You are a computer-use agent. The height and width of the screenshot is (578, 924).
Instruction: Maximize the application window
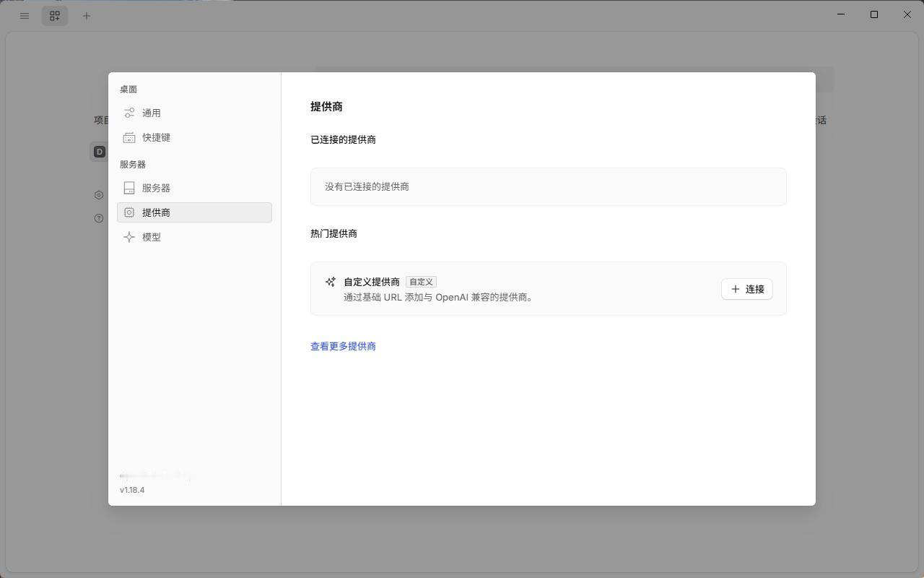point(874,14)
